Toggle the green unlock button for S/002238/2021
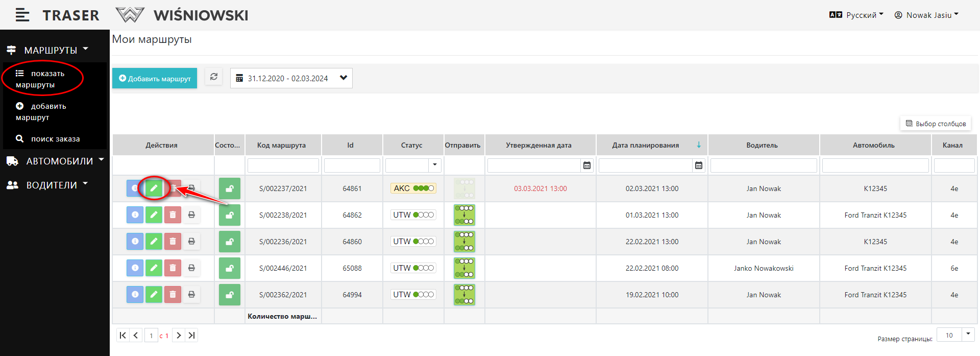980x356 pixels. pyautogui.click(x=230, y=215)
